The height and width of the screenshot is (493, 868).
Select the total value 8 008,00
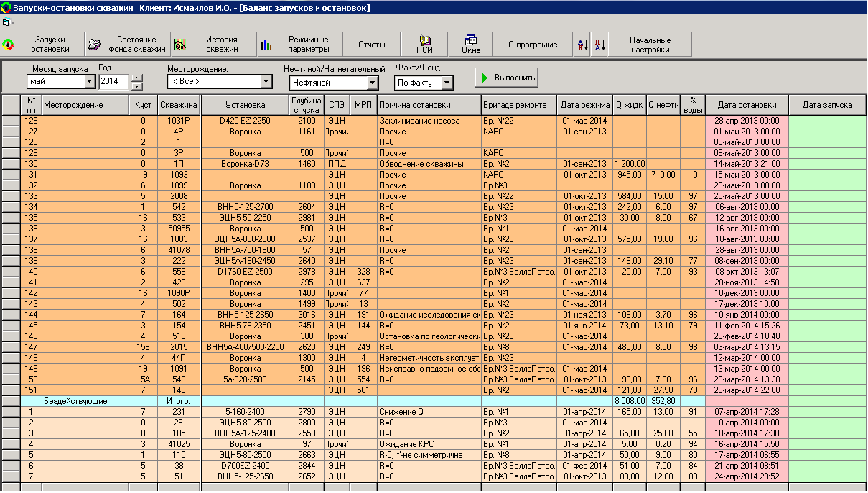click(629, 401)
